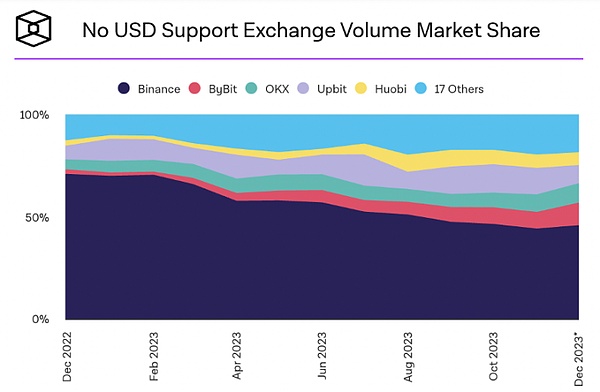Click the 100% y-axis label
600x392 pixels.
point(34,115)
